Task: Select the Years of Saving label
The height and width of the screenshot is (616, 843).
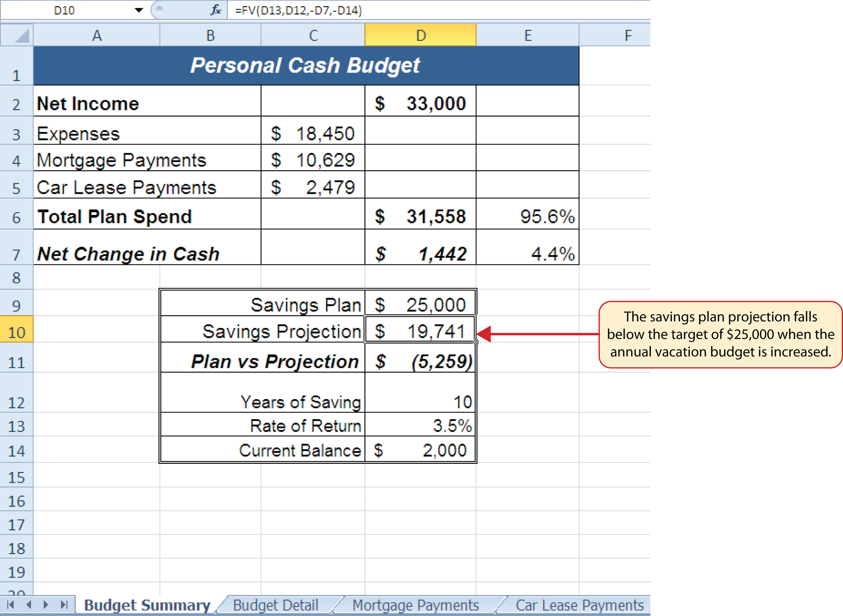Action: (262, 392)
